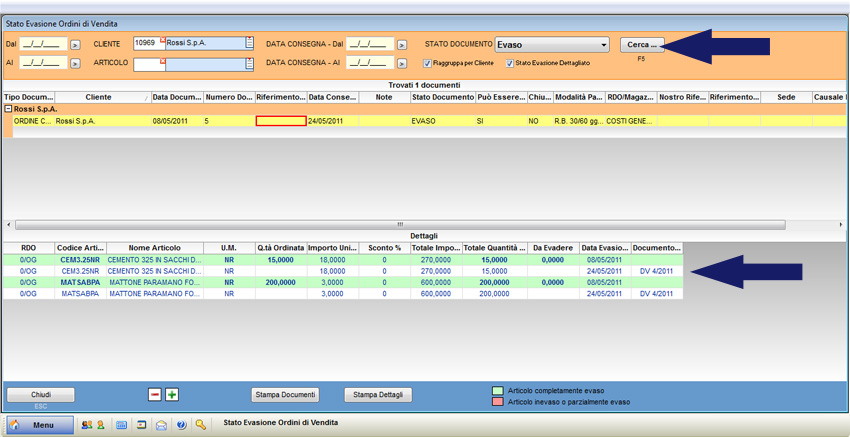Viewport: 850px width, 437px height.
Task: Open the help question mark icon
Action: pos(181,425)
